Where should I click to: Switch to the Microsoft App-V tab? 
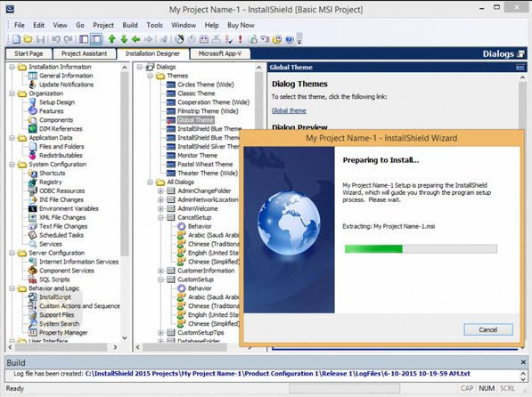pyautogui.click(x=220, y=53)
